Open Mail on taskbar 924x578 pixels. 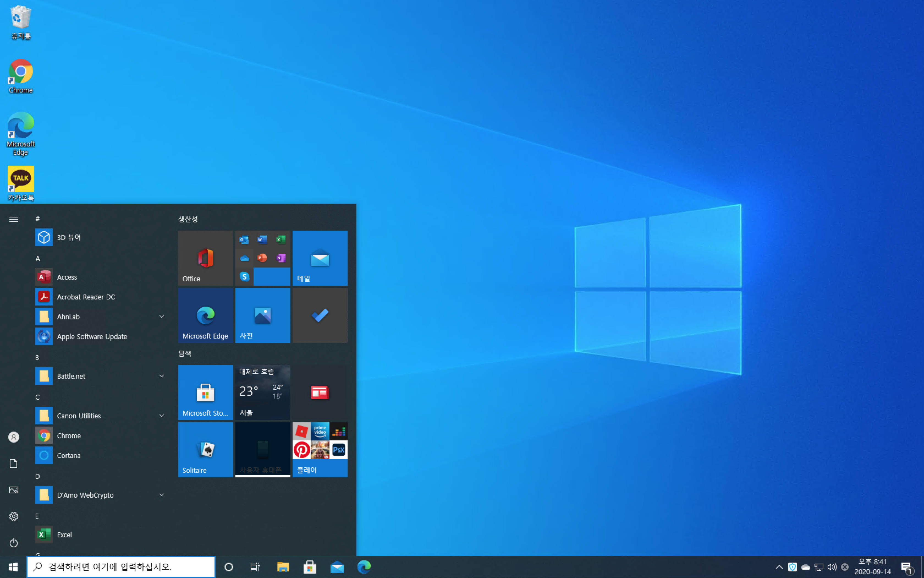(337, 567)
